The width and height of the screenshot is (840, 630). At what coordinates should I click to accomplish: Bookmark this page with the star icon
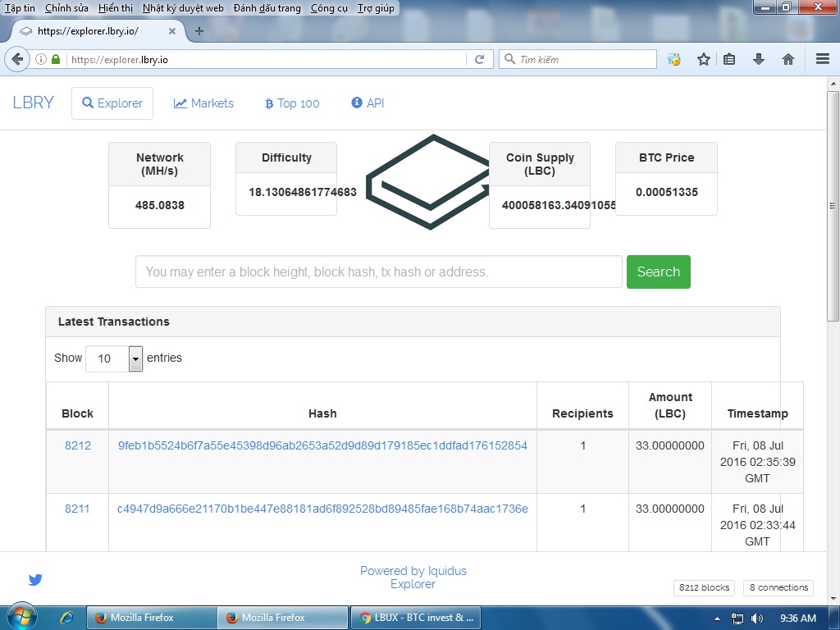pos(703,59)
